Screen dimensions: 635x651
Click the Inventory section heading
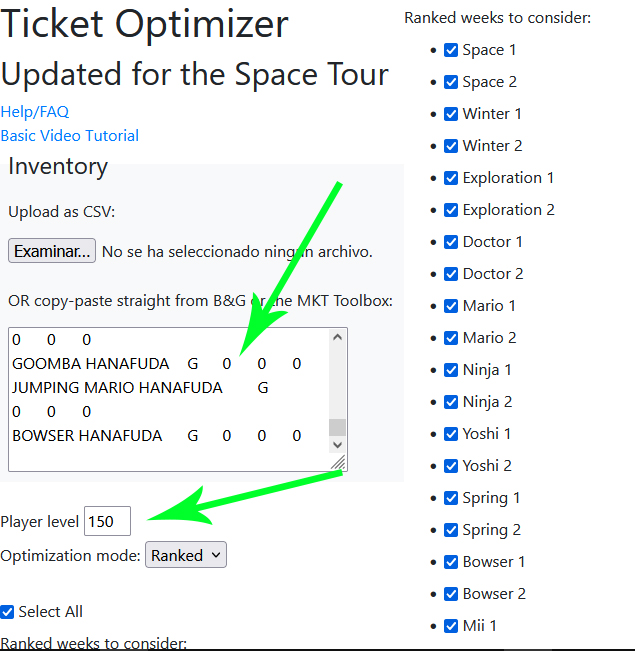click(x=58, y=166)
